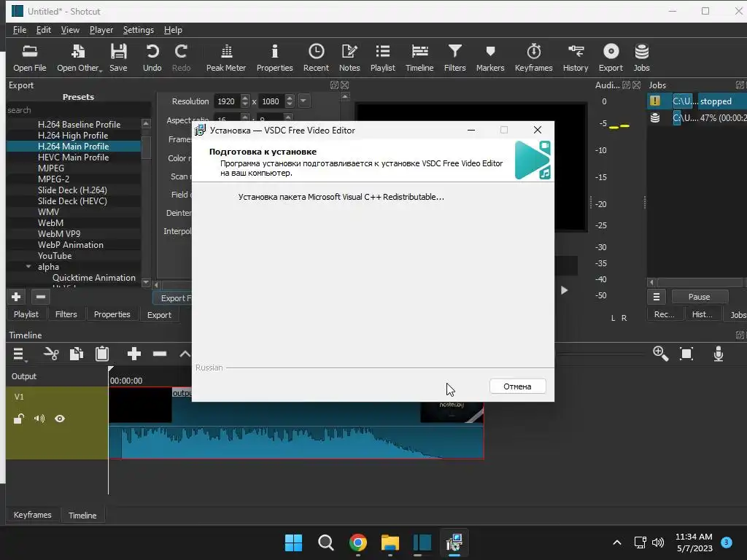Undo the last action in Shotcut
The height and width of the screenshot is (560, 747).
tap(152, 58)
